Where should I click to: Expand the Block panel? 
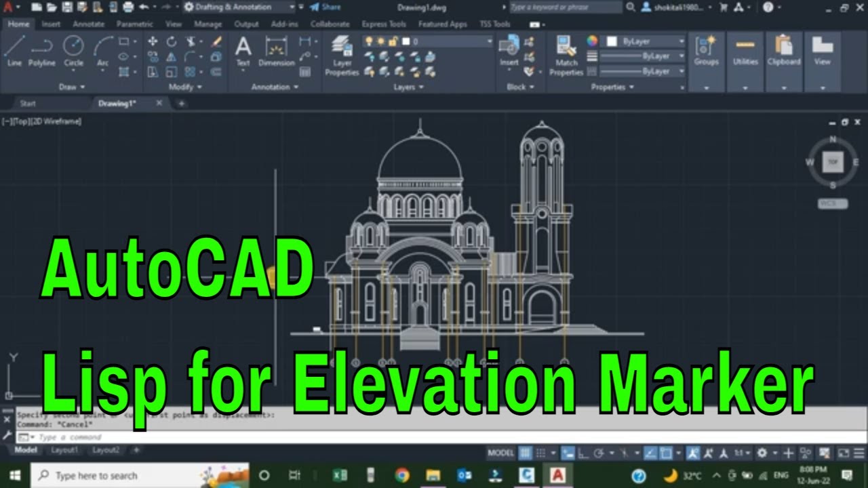pyautogui.click(x=520, y=87)
